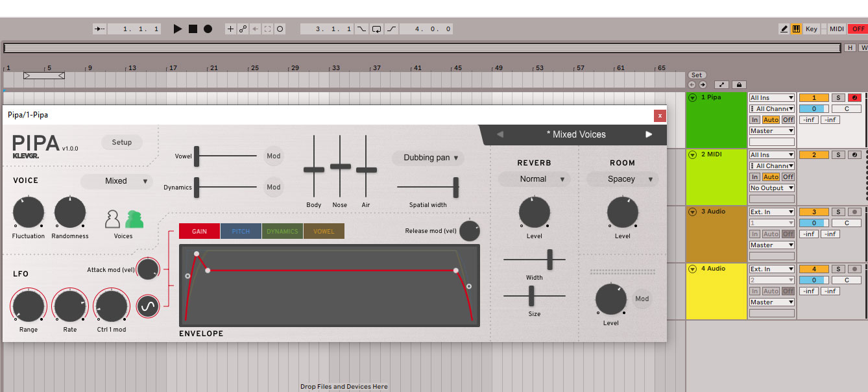This screenshot has width=868, height=392.
Task: Toggle track activator 4 on 4 Audio
Action: 814,269
